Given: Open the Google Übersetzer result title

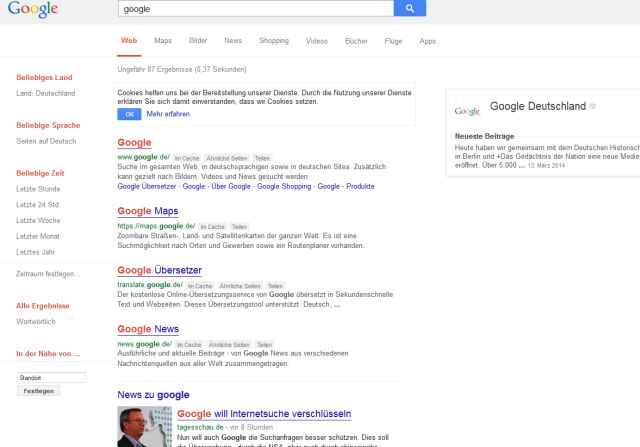Looking at the screenshot, I should (x=160, y=270).
